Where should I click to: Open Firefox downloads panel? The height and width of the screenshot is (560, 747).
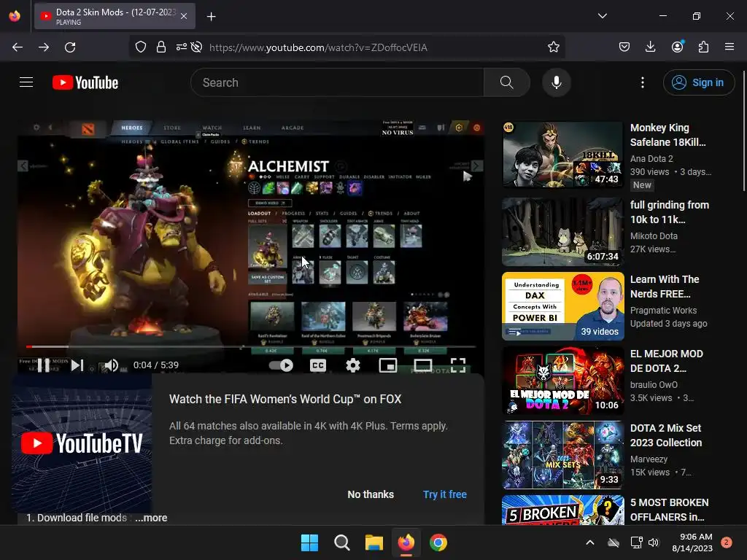click(650, 47)
